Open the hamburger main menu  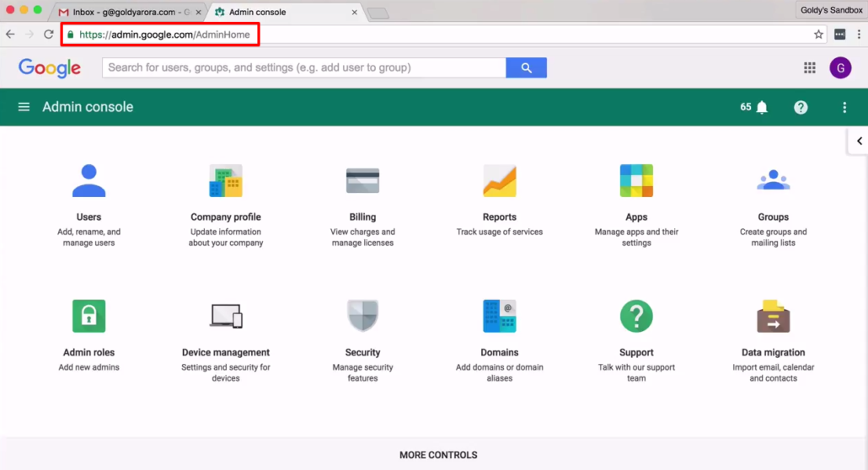[24, 107]
